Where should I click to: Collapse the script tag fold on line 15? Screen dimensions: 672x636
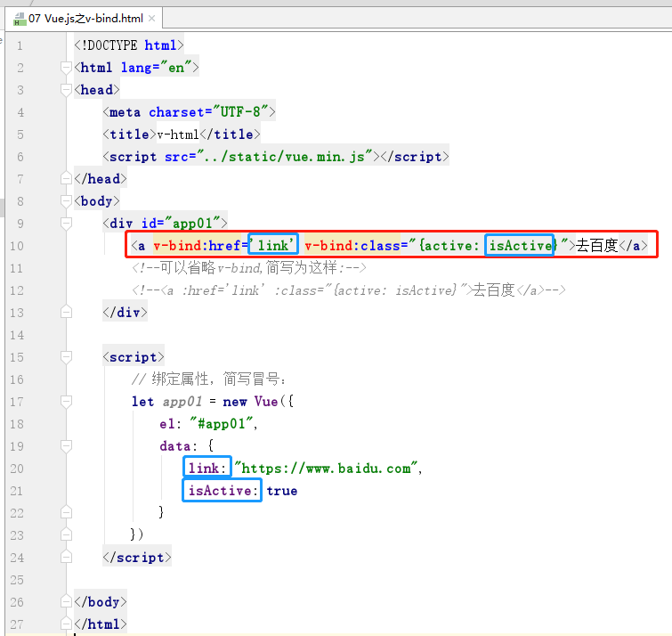pyautogui.click(x=66, y=357)
